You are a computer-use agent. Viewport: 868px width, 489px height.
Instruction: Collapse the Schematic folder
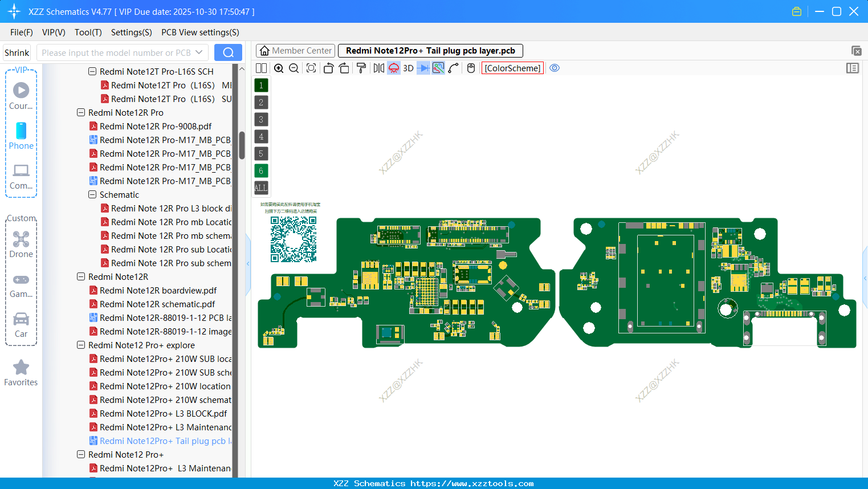coord(92,194)
